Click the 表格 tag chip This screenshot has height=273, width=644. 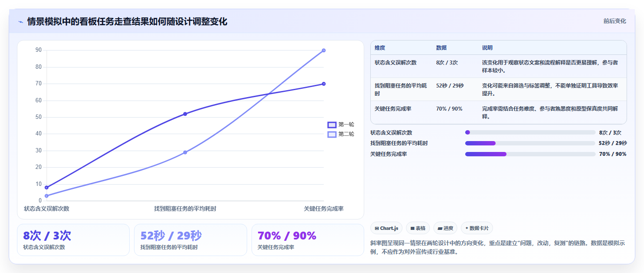tap(418, 228)
